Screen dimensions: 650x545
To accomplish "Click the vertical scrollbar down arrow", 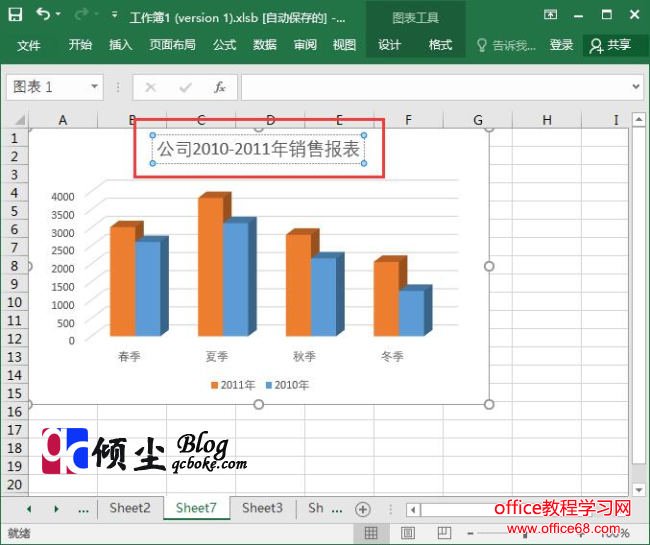I will [638, 490].
